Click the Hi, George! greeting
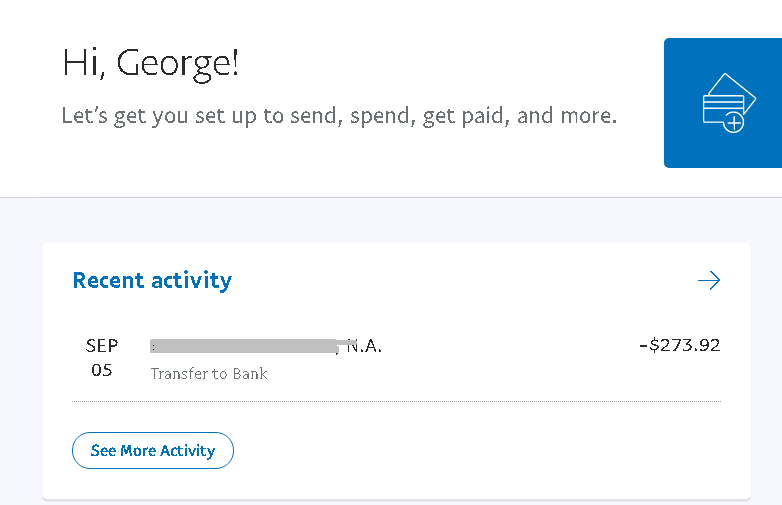 click(151, 64)
